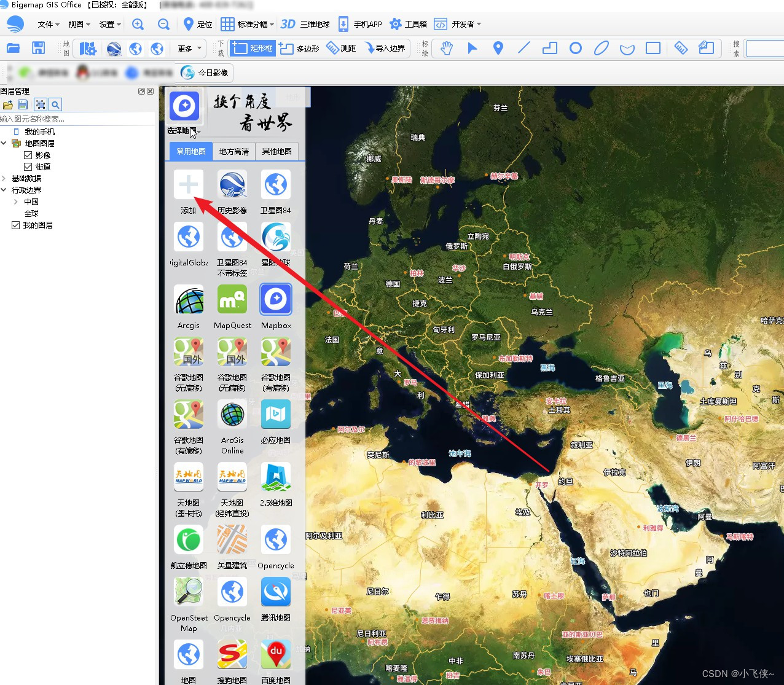Open the 视图 menu
Screen dimensions: 784x685
(79, 24)
